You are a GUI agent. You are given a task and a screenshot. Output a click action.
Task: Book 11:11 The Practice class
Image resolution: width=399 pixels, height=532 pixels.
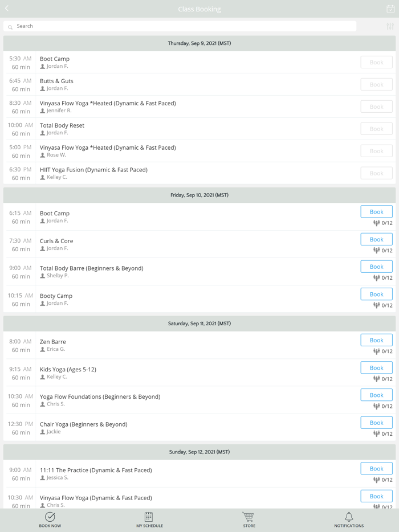click(376, 469)
